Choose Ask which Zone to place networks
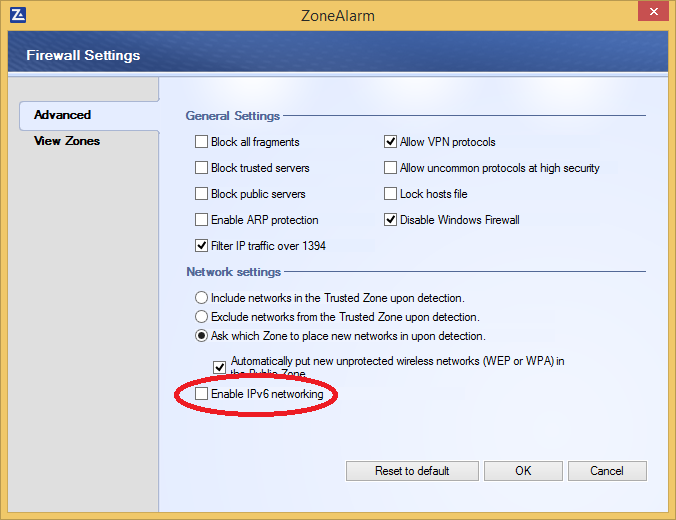 coord(201,335)
